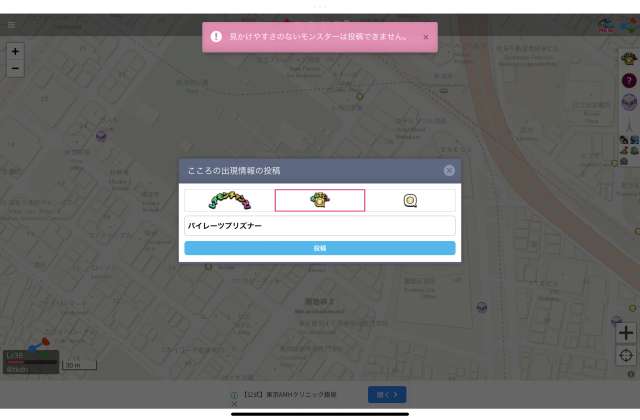Viewport: 640px width, 420px height.
Task: Click the blue 投稿 submit button
Action: click(320, 247)
